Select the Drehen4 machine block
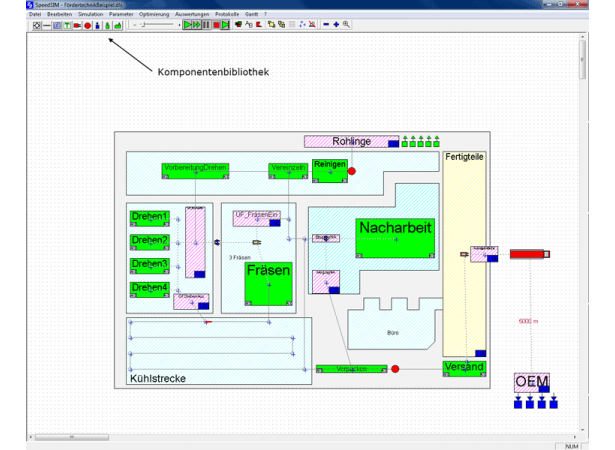This screenshot has width=615, height=450. tap(150, 290)
